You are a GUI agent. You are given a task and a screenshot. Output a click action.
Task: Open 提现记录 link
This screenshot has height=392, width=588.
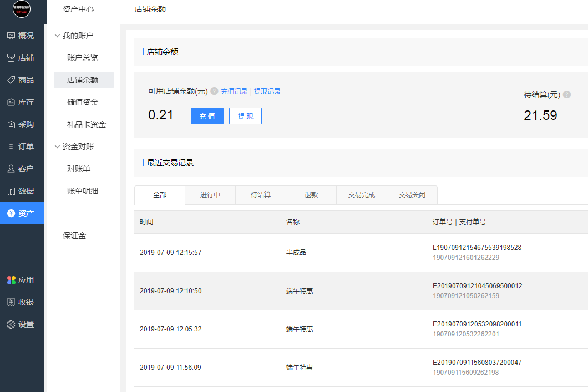point(267,91)
